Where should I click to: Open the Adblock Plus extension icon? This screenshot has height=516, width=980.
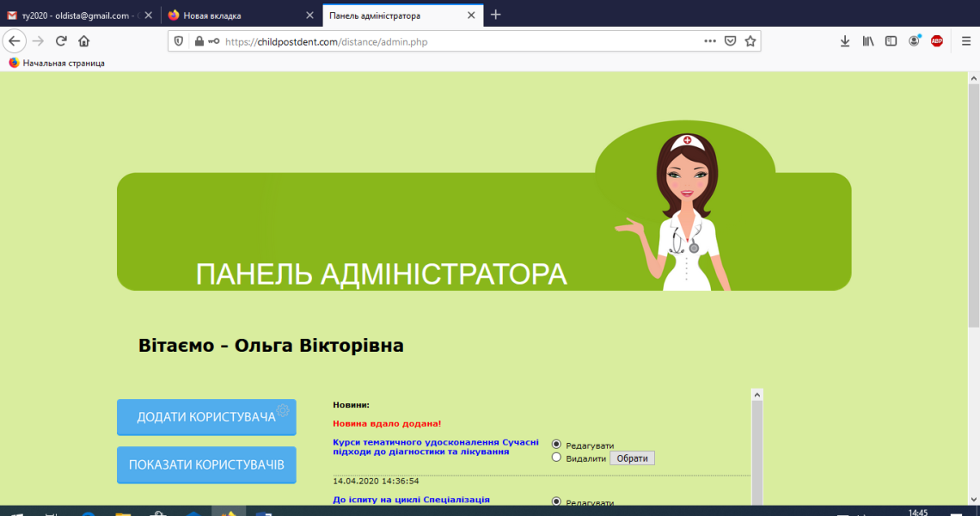[936, 40]
